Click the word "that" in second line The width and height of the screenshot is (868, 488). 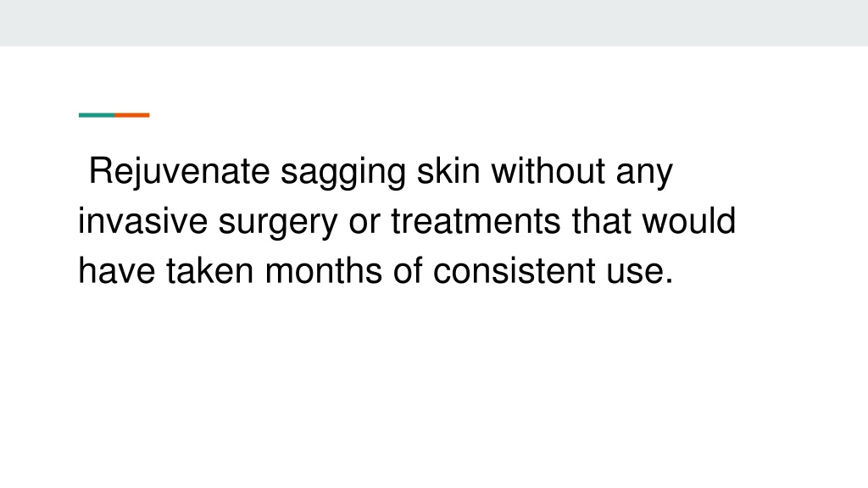pos(602,221)
